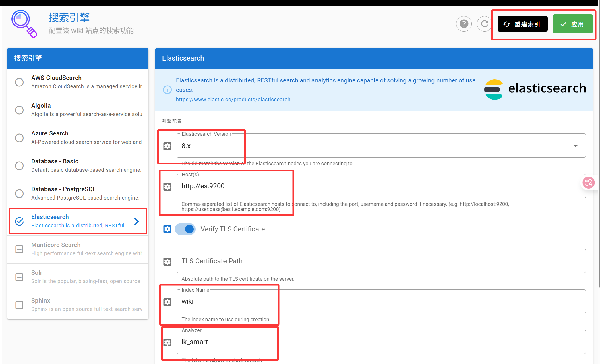The width and height of the screenshot is (600, 364).
Task: Click the 引擎配置 section label
Action: click(x=172, y=121)
